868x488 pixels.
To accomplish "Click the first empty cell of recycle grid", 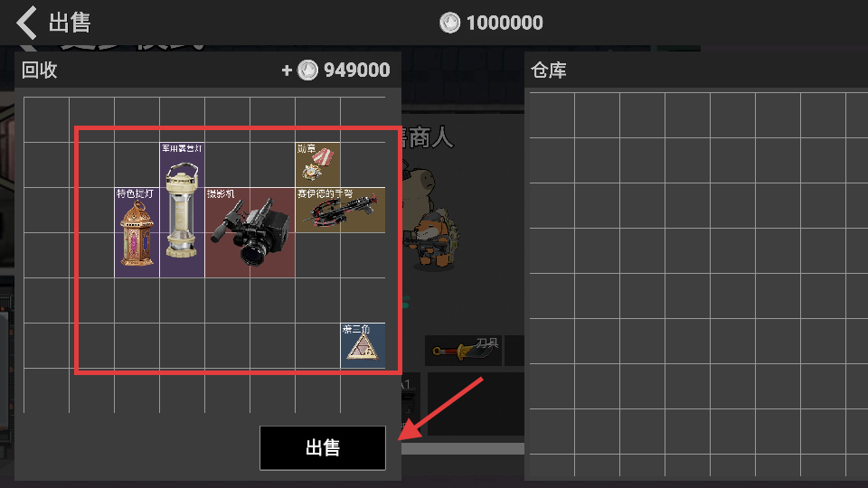I will [46, 119].
